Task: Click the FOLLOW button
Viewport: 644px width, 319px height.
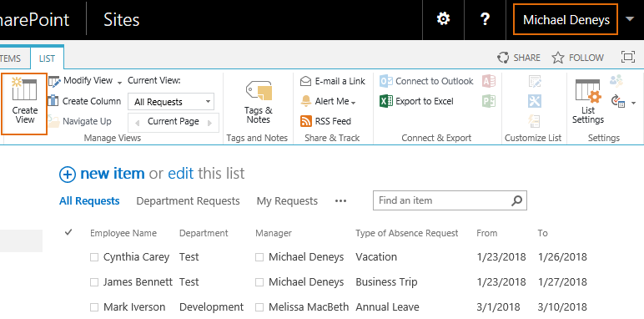Action: (577, 58)
